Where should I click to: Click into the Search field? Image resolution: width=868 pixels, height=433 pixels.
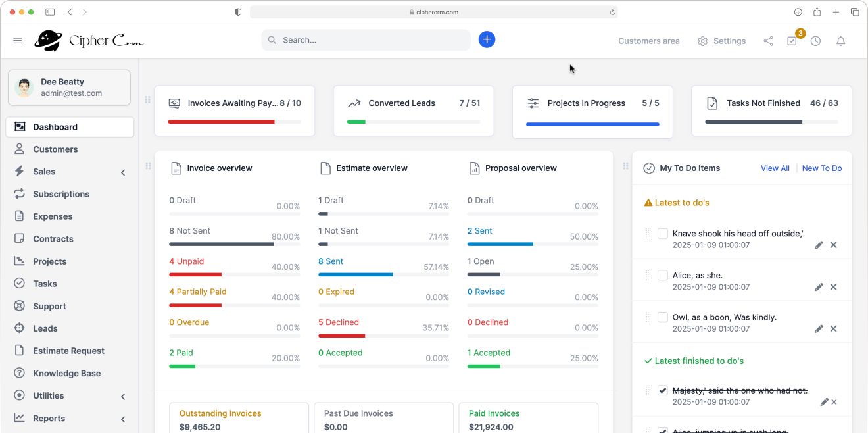(x=366, y=40)
